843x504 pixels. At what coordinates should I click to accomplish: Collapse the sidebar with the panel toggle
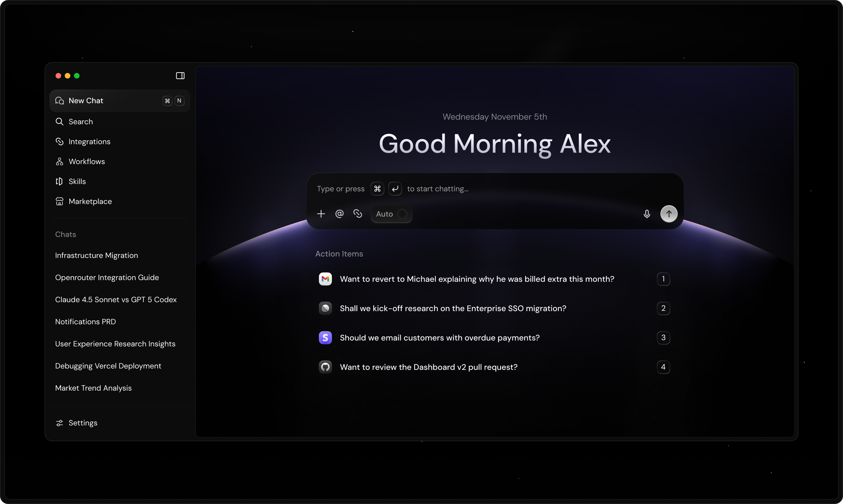pyautogui.click(x=180, y=75)
